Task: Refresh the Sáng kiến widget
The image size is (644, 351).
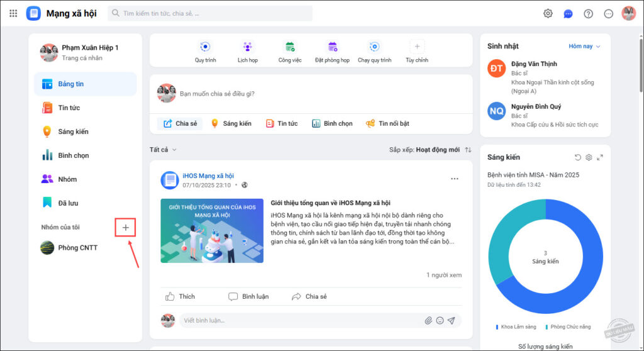Action: 577,157
